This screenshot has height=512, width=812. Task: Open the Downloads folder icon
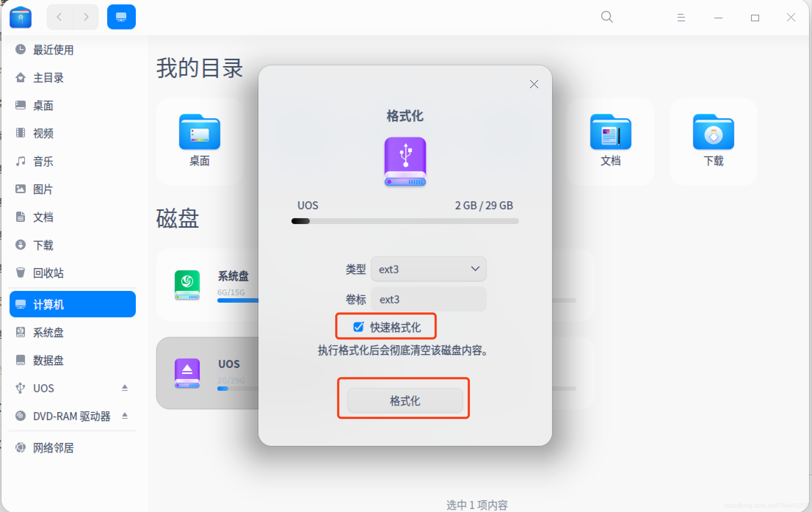point(713,132)
